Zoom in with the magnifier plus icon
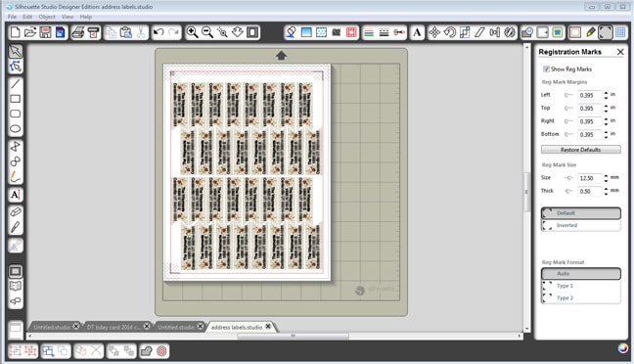Screen dimensions: 634x364 pos(192,32)
